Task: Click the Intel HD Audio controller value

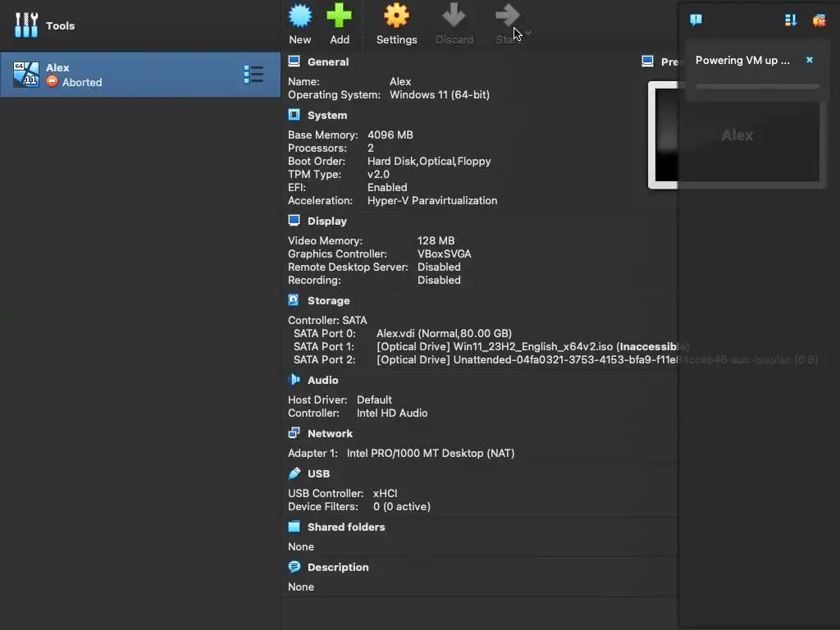Action: point(391,413)
